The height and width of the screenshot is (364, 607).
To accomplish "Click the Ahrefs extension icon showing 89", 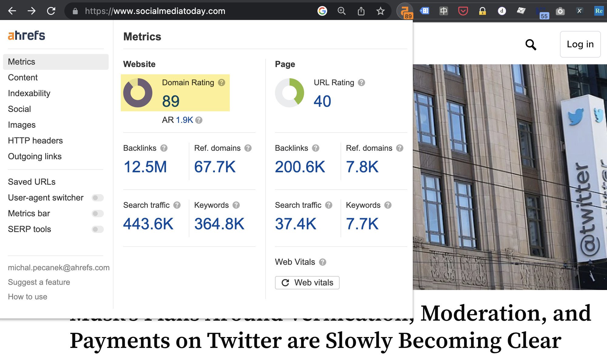I will [405, 12].
